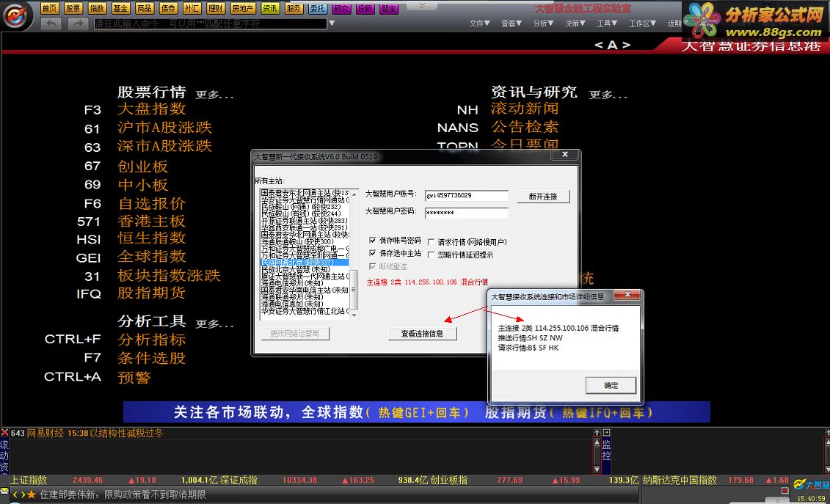Open 更多... beside 股票行情
This screenshot has width=830, height=504.
coord(215,95)
